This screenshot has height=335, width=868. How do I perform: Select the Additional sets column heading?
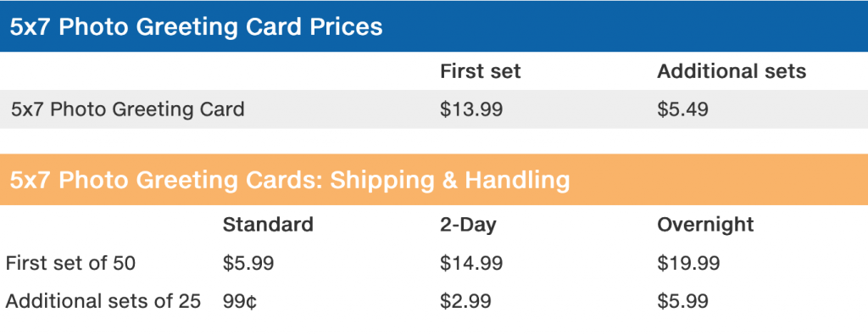[732, 71]
